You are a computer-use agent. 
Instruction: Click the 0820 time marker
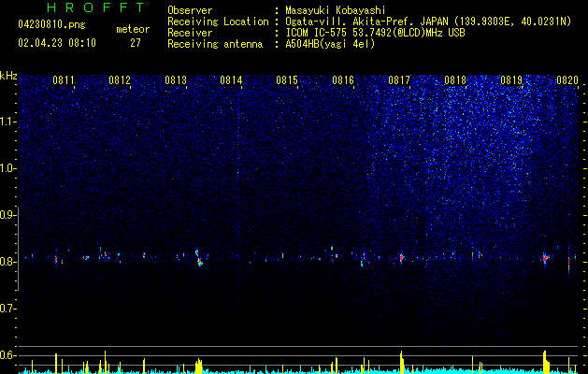coord(567,80)
